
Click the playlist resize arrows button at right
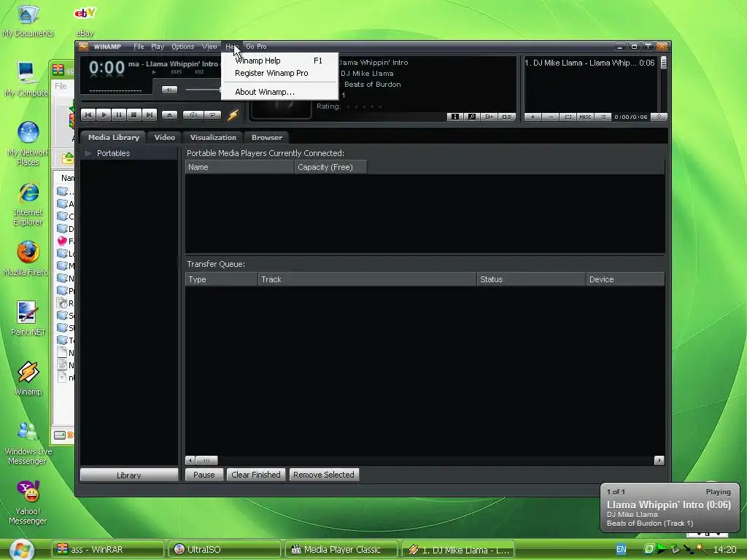click(659, 117)
